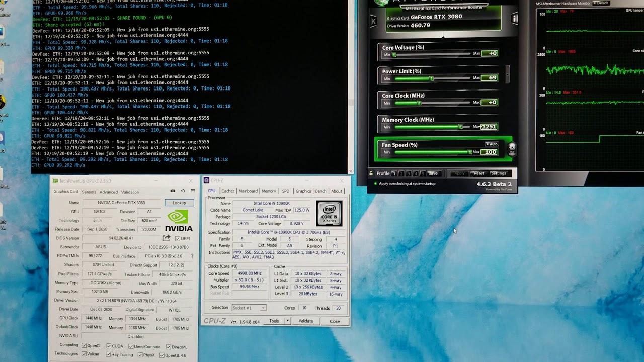Switch to the GPU-Z Sensors tab
Viewport: 644px width, 362px height.
point(89,192)
